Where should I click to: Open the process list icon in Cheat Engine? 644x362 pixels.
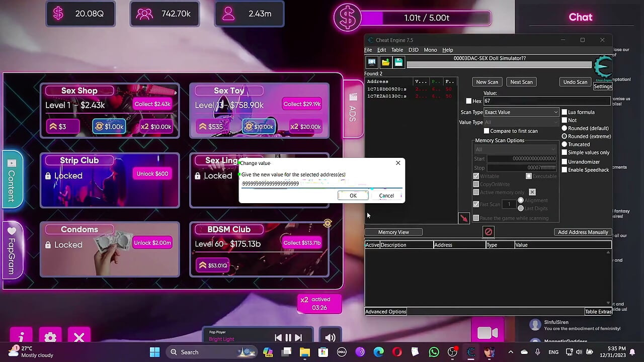(372, 62)
